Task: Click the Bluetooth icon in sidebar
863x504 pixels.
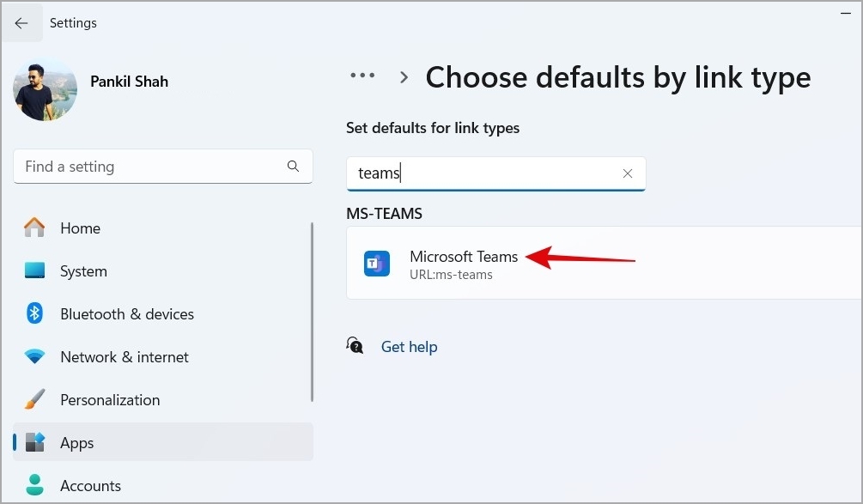Action: click(34, 313)
